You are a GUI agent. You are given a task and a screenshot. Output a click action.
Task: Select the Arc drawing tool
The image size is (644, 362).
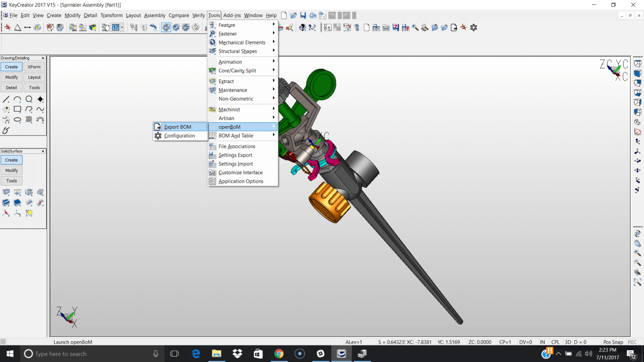(x=17, y=99)
